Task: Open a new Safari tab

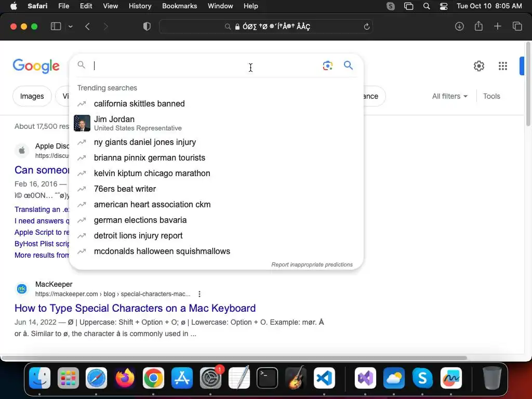Action: [497, 26]
